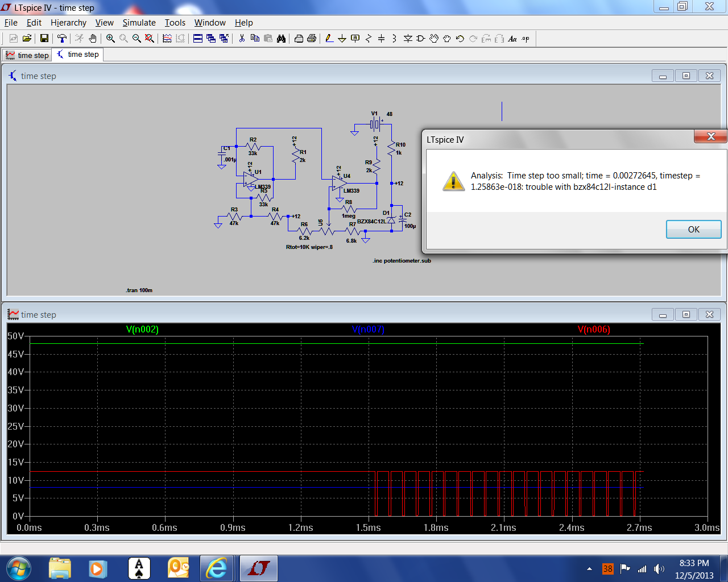Screen dimensions: 728x582
Task: Zoom out with the minus magnifier
Action: coord(136,39)
